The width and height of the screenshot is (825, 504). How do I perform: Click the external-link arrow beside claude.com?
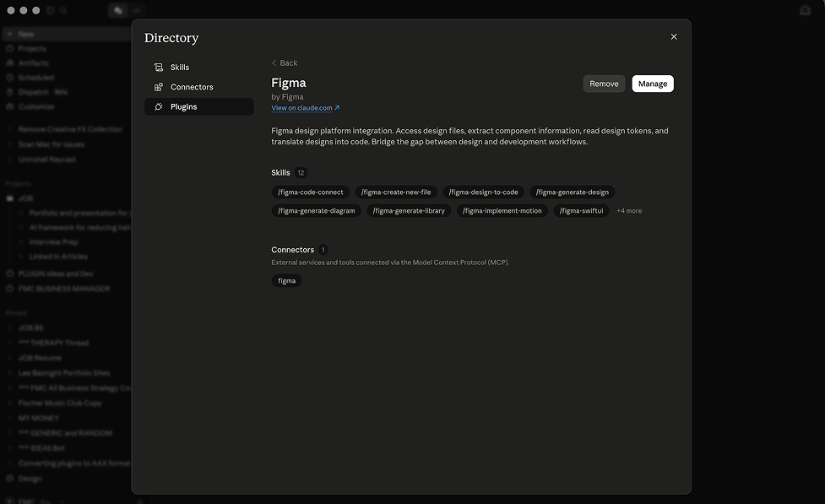coord(337,108)
